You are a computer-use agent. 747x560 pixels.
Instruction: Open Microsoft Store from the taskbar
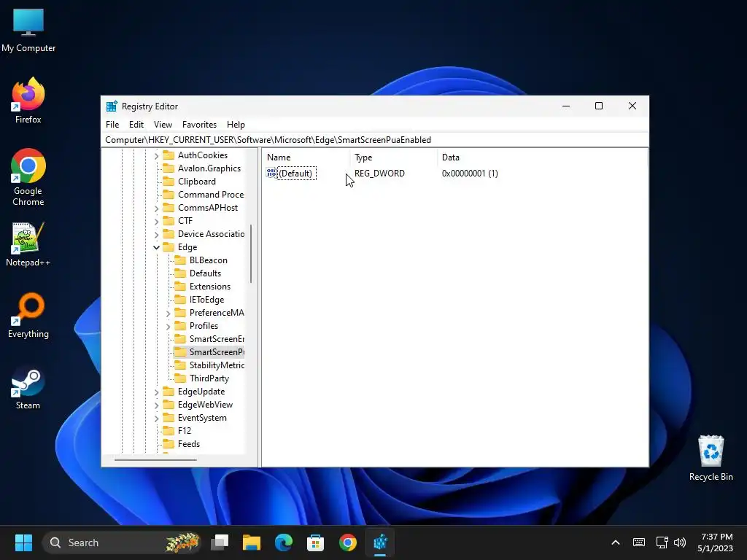click(x=315, y=542)
